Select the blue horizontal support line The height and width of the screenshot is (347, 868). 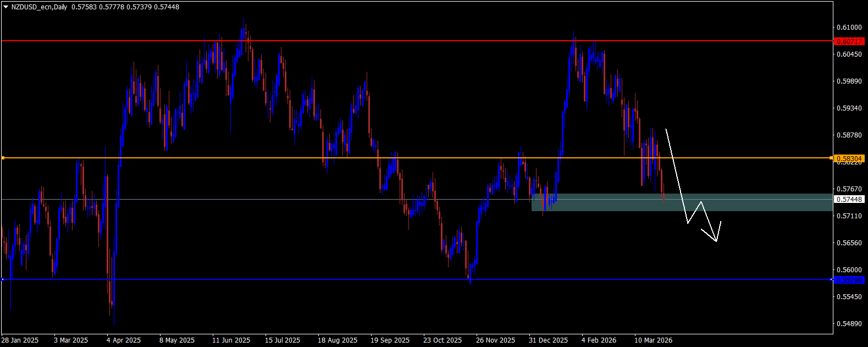[416, 280]
